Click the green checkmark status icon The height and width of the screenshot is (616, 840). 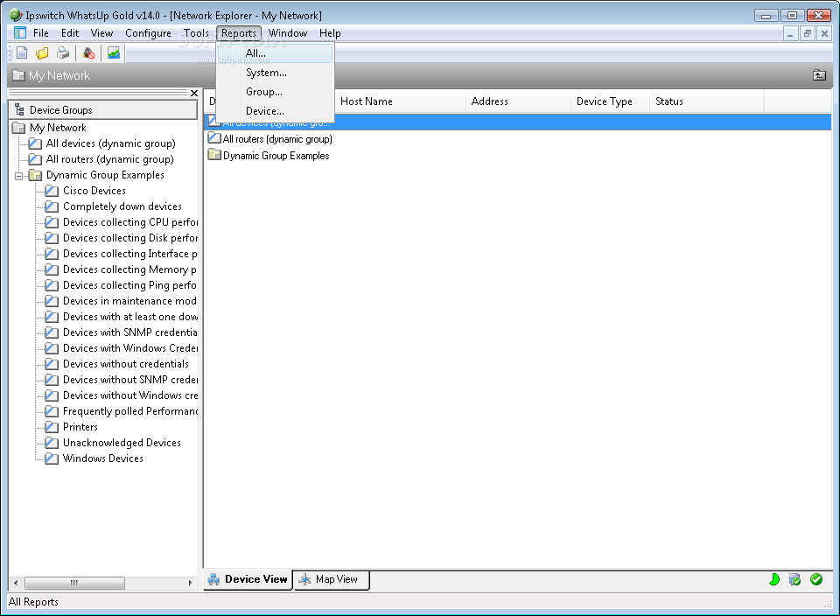pyautogui.click(x=816, y=579)
